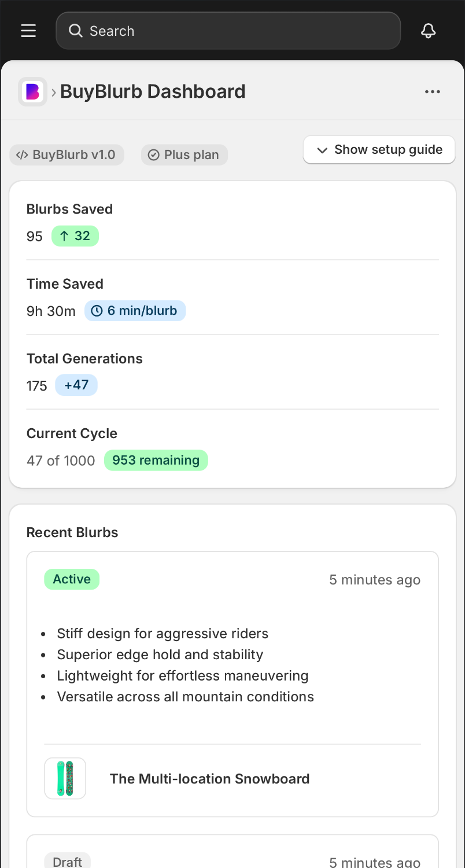Open the Recent Blurbs section header
Image resolution: width=465 pixels, height=868 pixels.
click(x=72, y=532)
